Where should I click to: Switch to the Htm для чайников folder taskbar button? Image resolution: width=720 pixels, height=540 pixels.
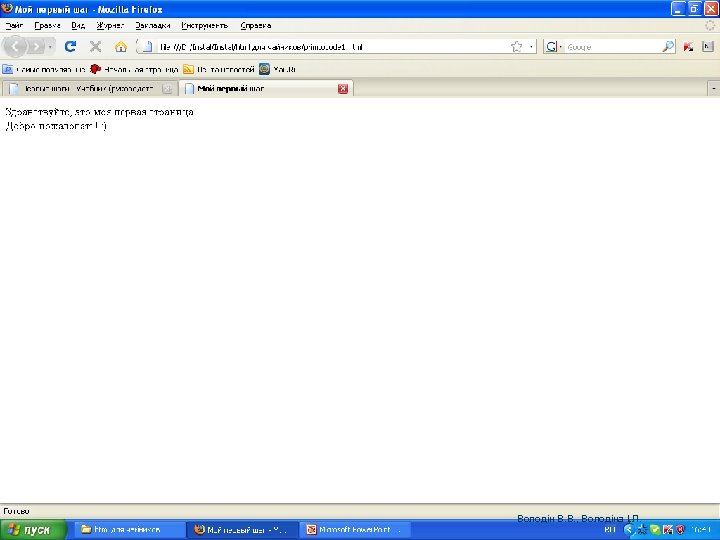tap(128, 530)
